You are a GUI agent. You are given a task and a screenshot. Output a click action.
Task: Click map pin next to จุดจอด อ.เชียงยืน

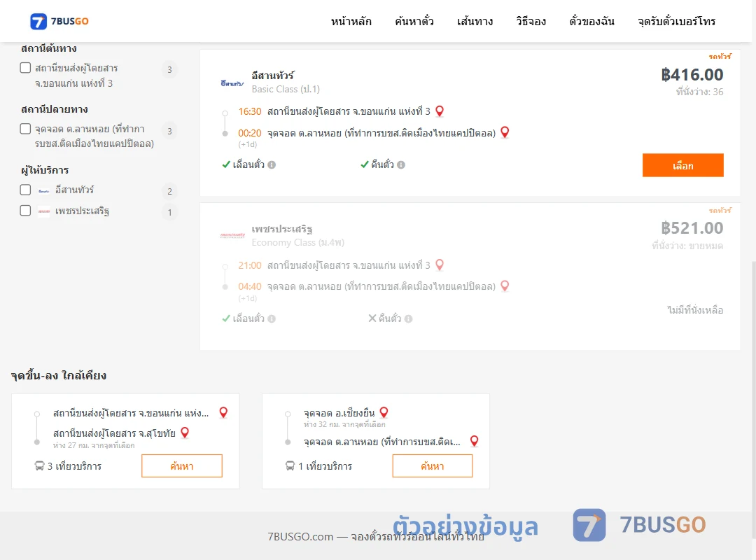(384, 412)
